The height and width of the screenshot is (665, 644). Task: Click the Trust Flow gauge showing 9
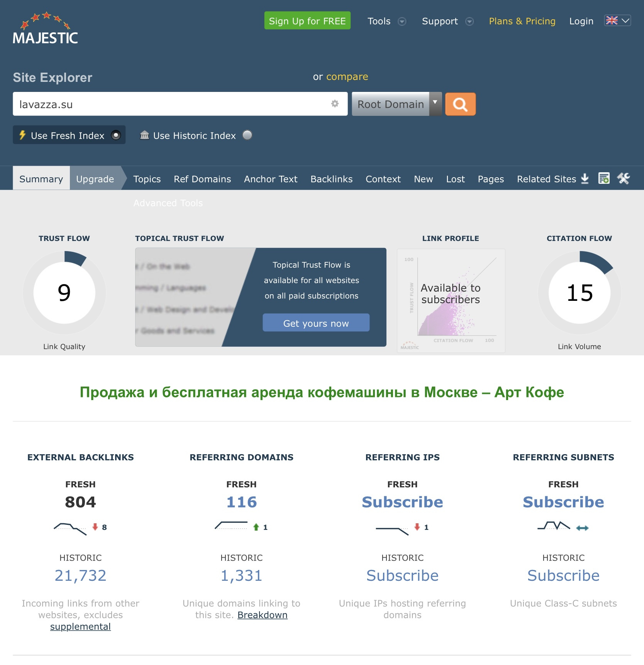64,292
